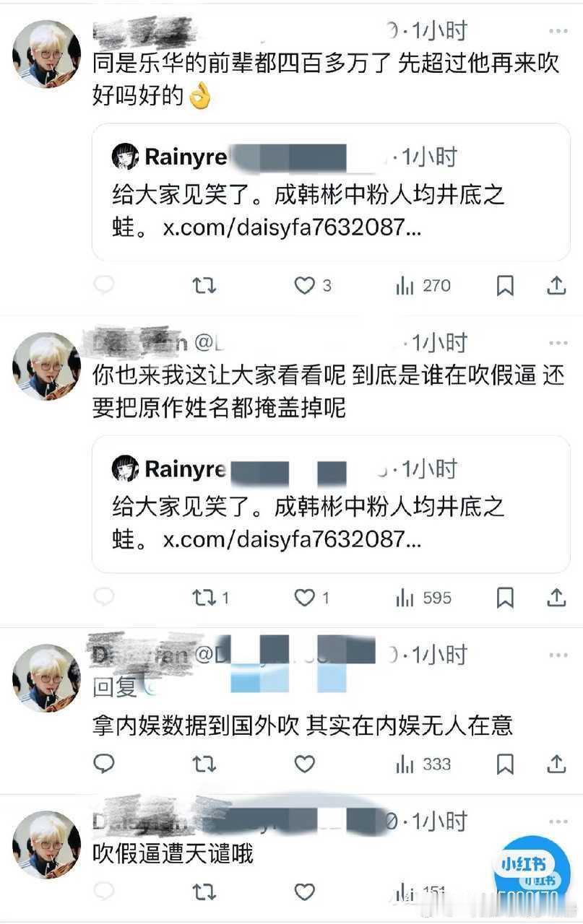Share the tweet with 270 views

coord(556,286)
